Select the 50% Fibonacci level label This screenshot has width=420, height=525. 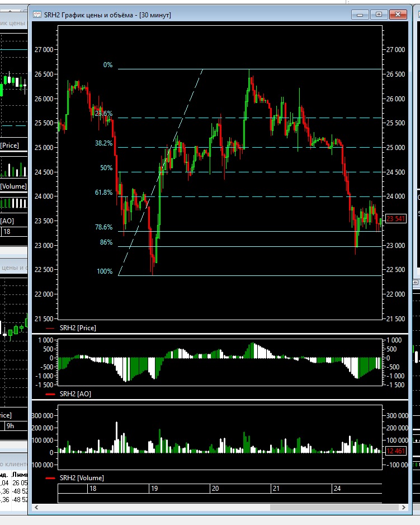pos(106,168)
